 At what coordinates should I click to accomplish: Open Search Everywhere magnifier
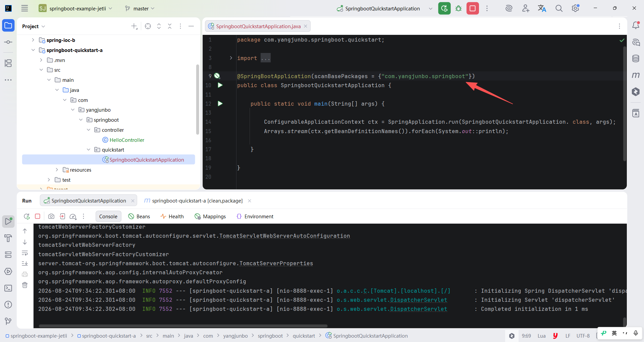559,8
